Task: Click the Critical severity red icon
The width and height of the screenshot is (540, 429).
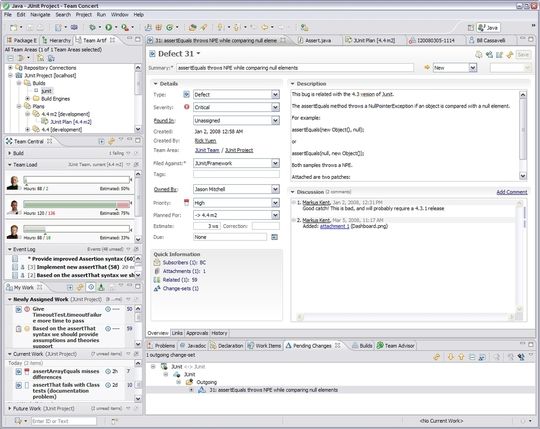Action: [x=187, y=107]
